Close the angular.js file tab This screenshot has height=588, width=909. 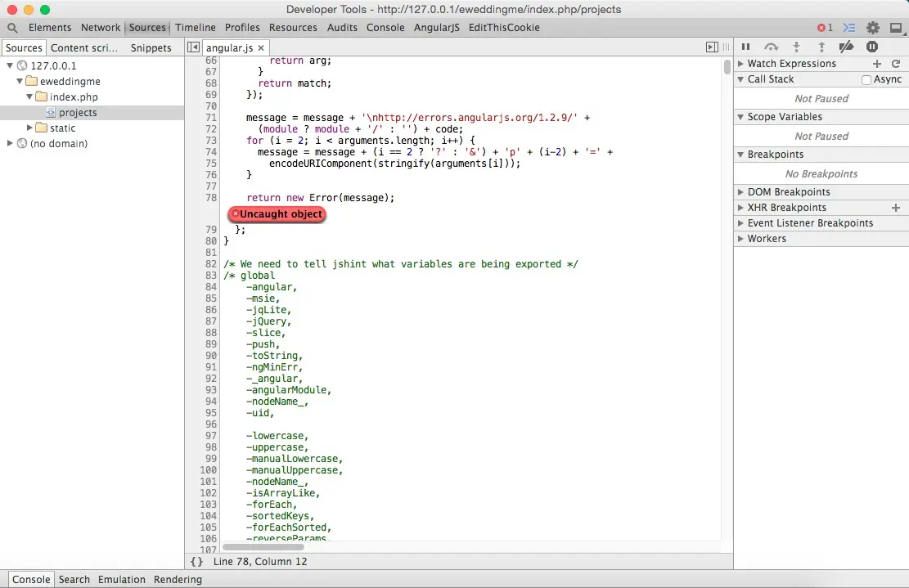pos(261,48)
